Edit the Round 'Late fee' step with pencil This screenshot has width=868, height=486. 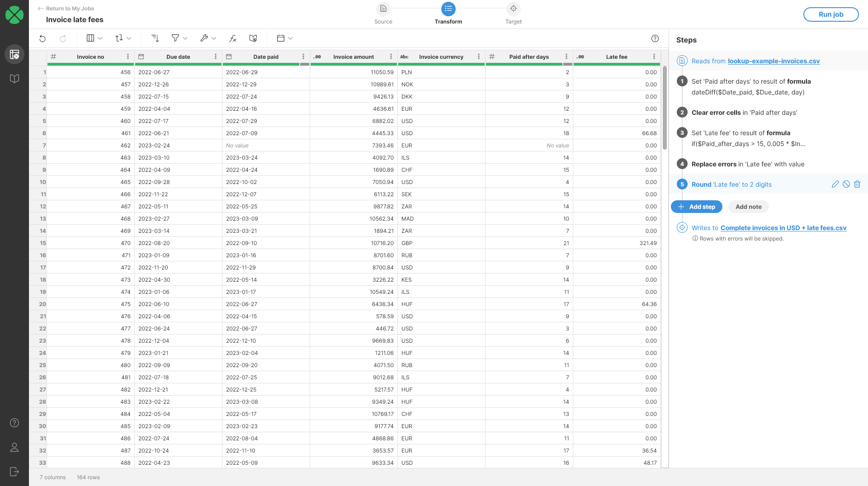click(835, 184)
